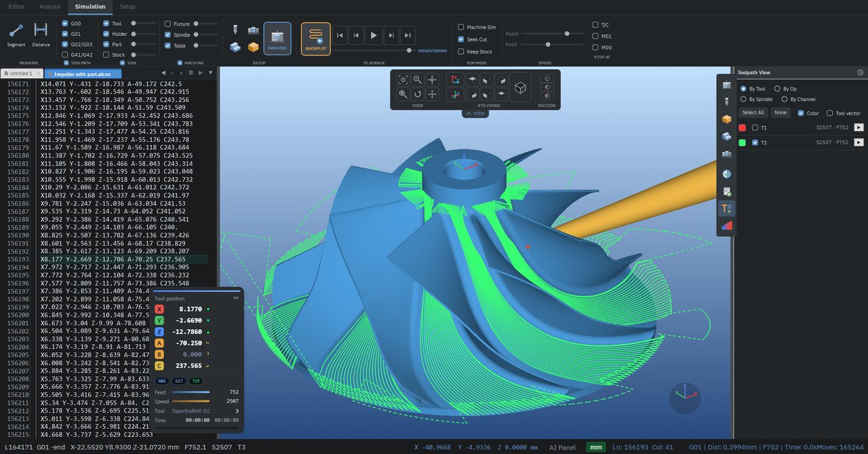Expand the T1 row arrow button
868x454 pixels.
point(859,128)
